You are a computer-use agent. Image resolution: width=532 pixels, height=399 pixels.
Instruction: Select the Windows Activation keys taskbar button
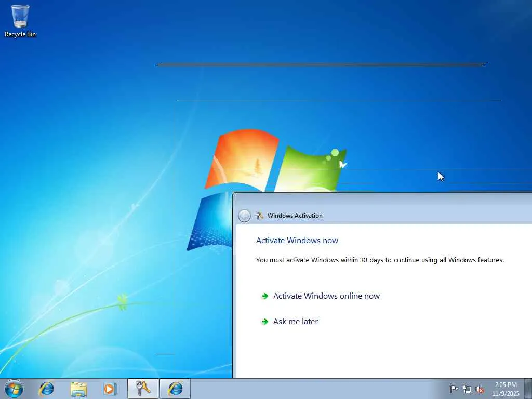point(142,389)
